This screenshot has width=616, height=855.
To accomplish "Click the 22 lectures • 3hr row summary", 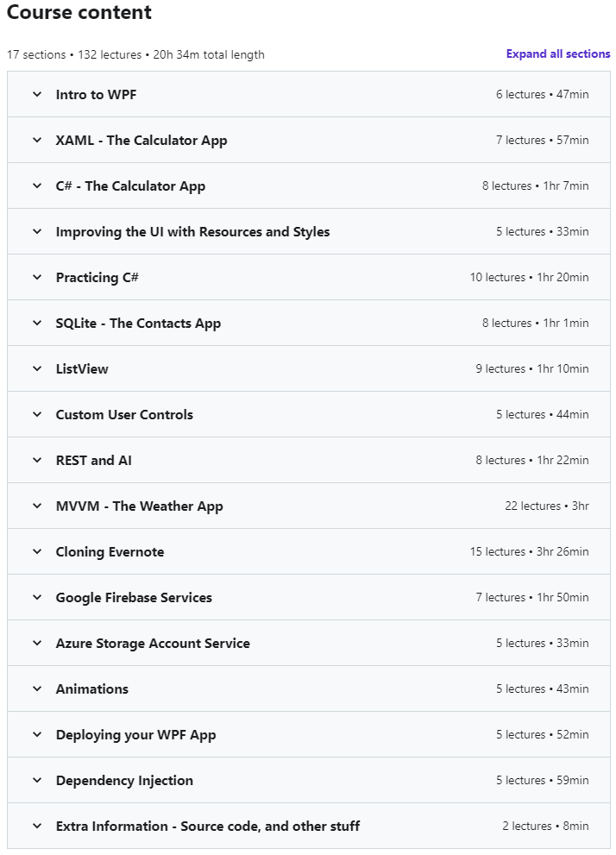I will click(x=546, y=506).
